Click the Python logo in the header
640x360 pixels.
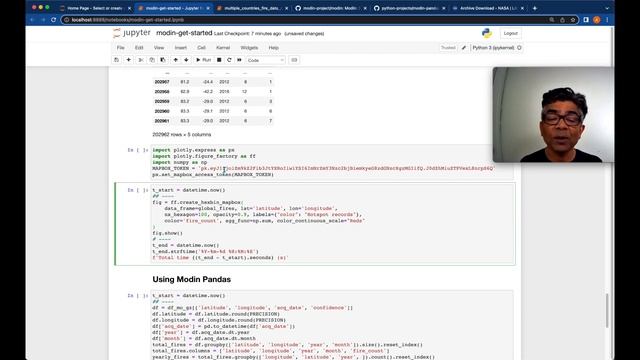487,33
